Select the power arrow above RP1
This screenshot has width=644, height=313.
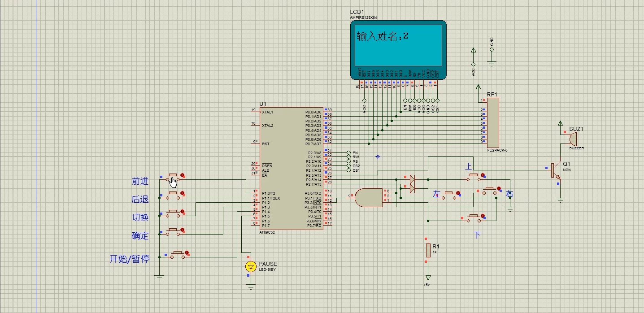(478, 87)
